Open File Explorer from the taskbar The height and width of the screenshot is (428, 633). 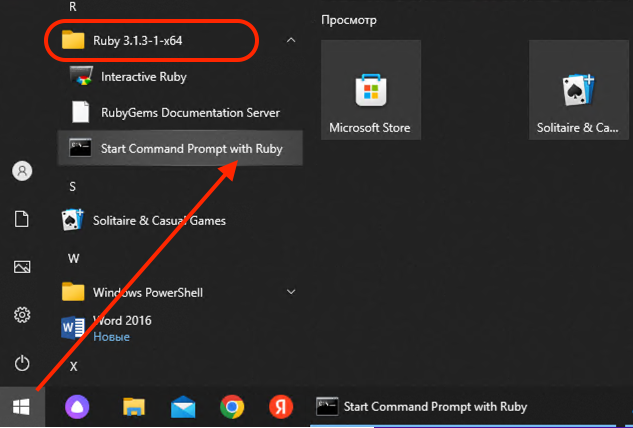click(x=134, y=407)
